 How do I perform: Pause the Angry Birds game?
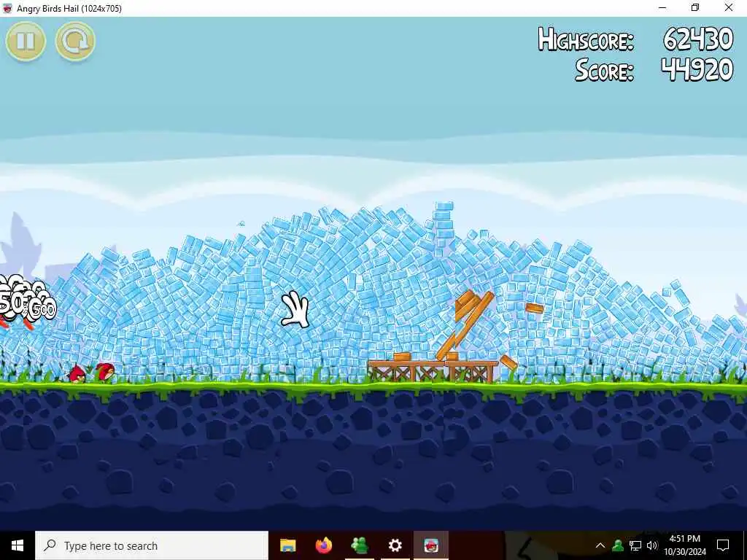pyautogui.click(x=26, y=42)
